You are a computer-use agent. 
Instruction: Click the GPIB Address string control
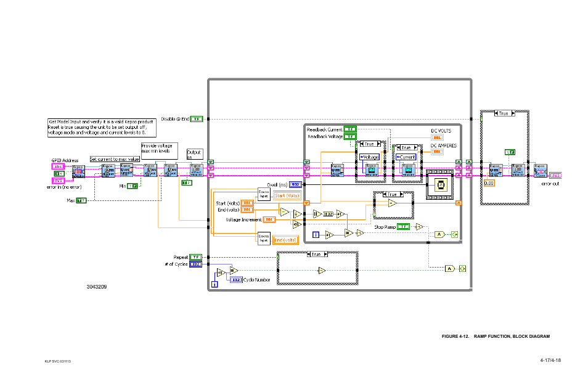pos(58,166)
